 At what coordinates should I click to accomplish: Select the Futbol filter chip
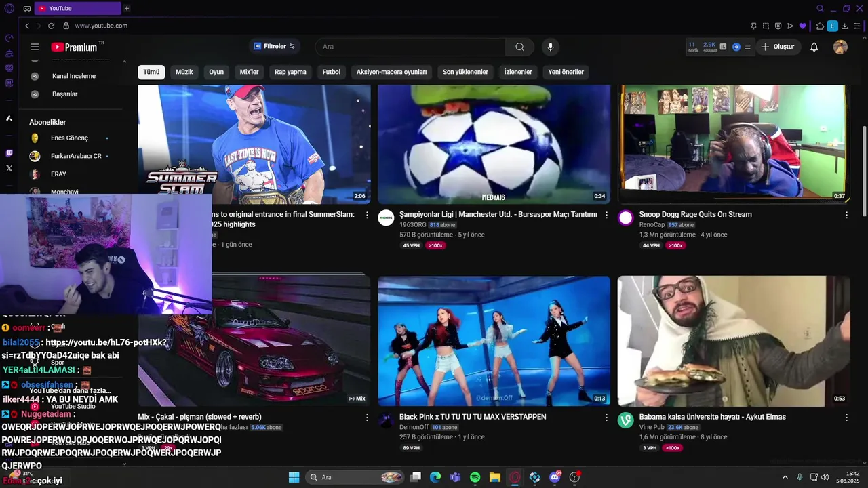pyautogui.click(x=332, y=72)
